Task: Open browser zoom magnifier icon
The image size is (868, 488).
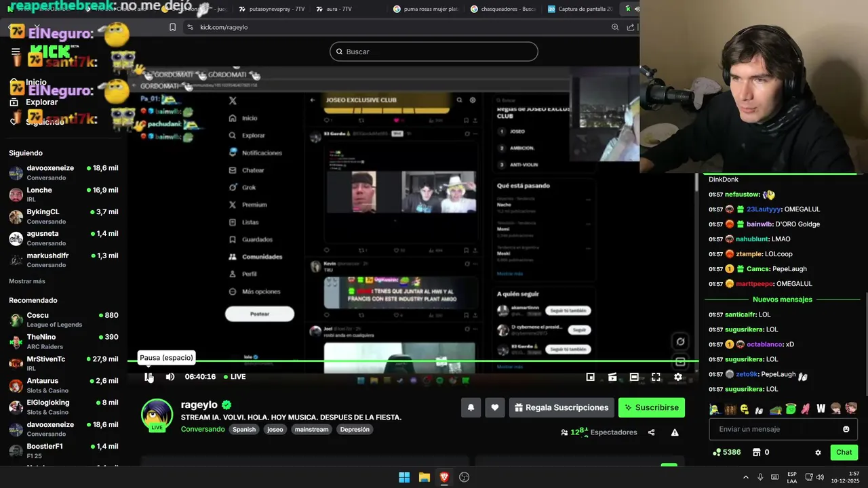Action: (615, 27)
